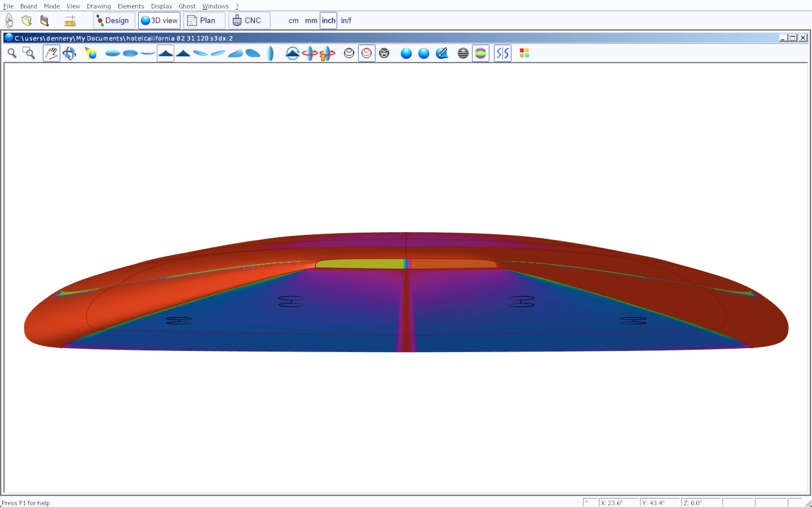Click the 3D rotate view tool
The image size is (812, 507).
coord(69,53)
